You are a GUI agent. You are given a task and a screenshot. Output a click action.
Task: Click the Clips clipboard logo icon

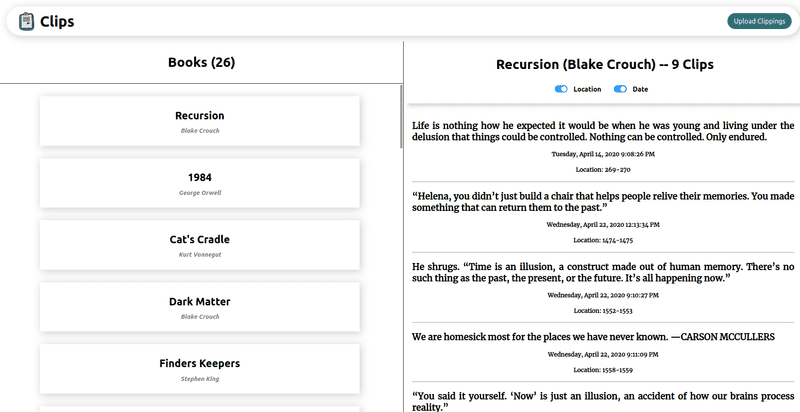coord(26,21)
